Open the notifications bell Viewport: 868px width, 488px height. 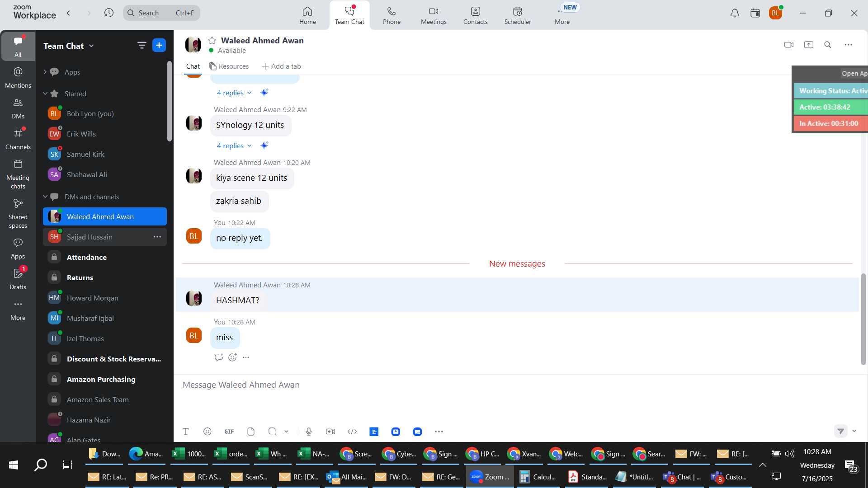735,13
